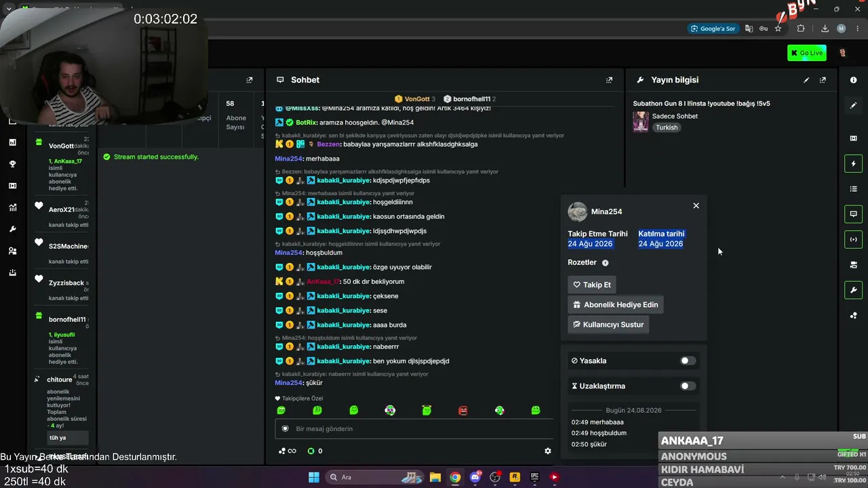Edit stream info with the pencil icon
Image resolution: width=868 pixels, height=488 pixels.
(x=806, y=80)
